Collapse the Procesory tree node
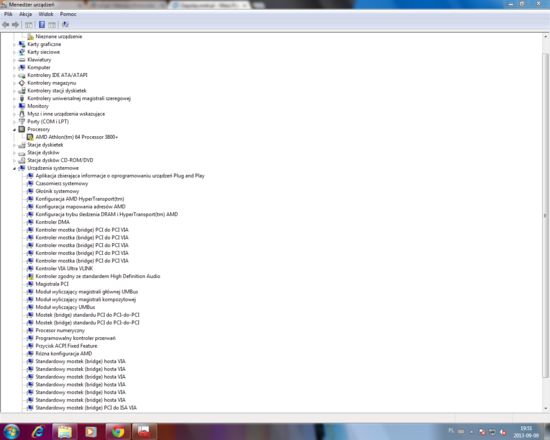This screenshot has width=550, height=440. pyautogui.click(x=14, y=130)
